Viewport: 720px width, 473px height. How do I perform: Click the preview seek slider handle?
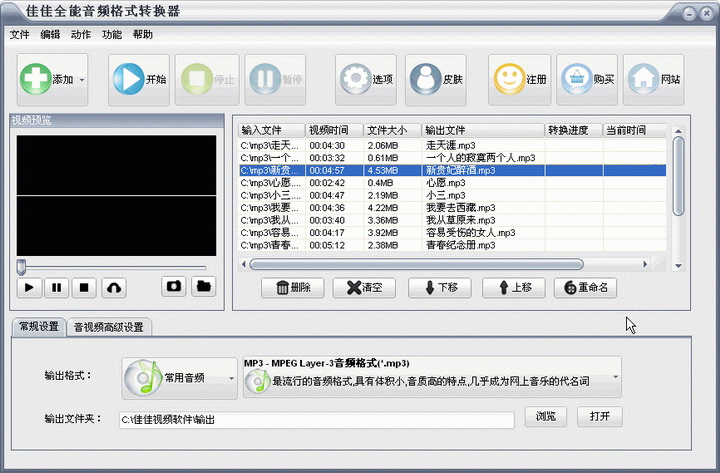(x=20, y=267)
